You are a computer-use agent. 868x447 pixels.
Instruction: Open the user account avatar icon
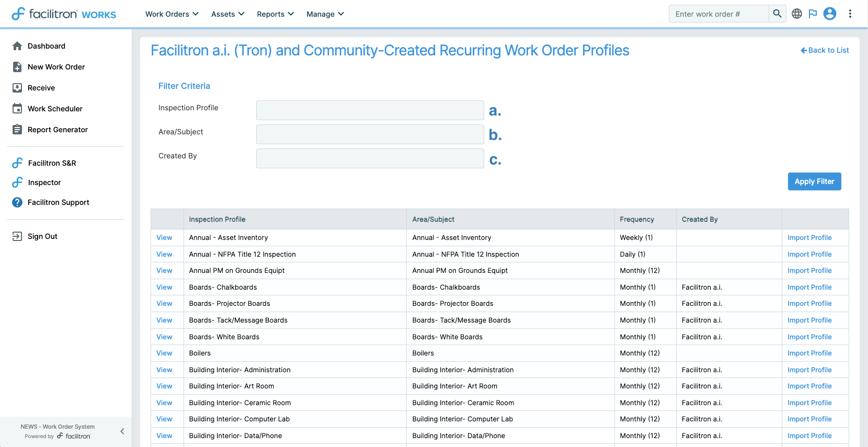(x=830, y=14)
